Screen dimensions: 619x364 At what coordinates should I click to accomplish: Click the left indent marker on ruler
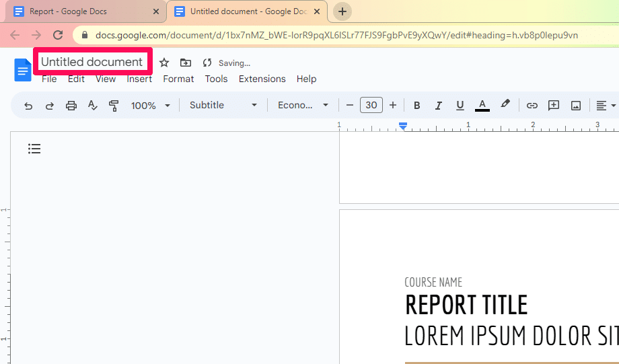(x=402, y=126)
